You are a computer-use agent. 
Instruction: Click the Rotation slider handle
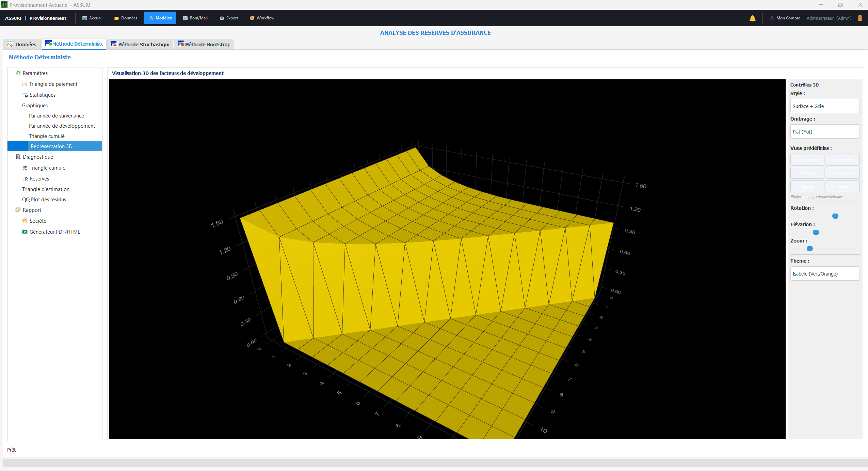click(835, 216)
